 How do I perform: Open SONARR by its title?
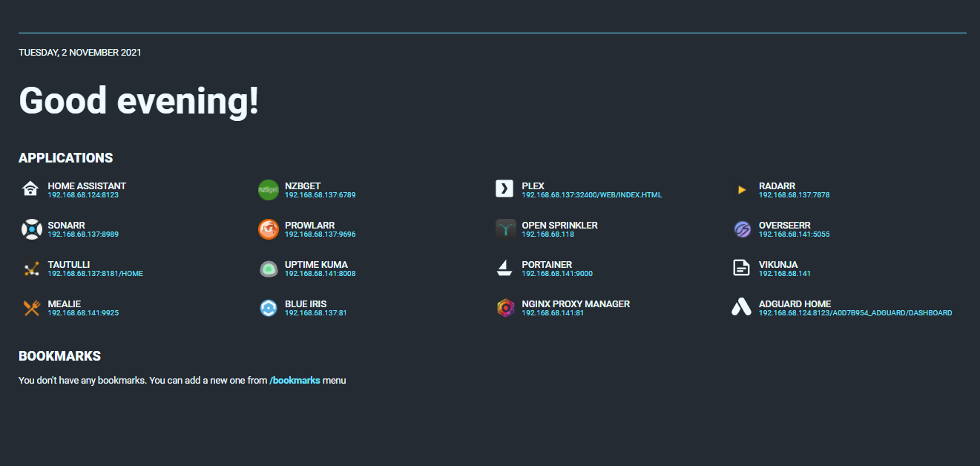(x=66, y=226)
